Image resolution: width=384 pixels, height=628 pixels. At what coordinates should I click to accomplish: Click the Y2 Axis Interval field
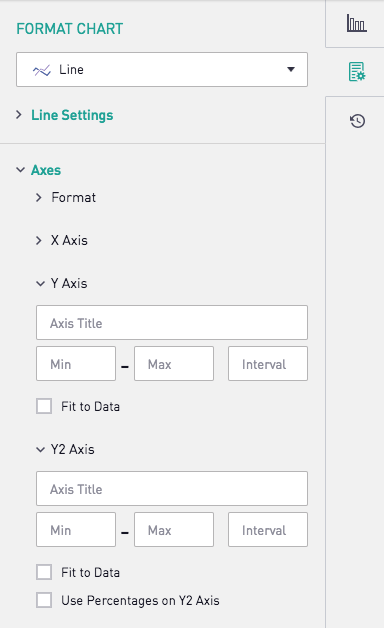(268, 529)
